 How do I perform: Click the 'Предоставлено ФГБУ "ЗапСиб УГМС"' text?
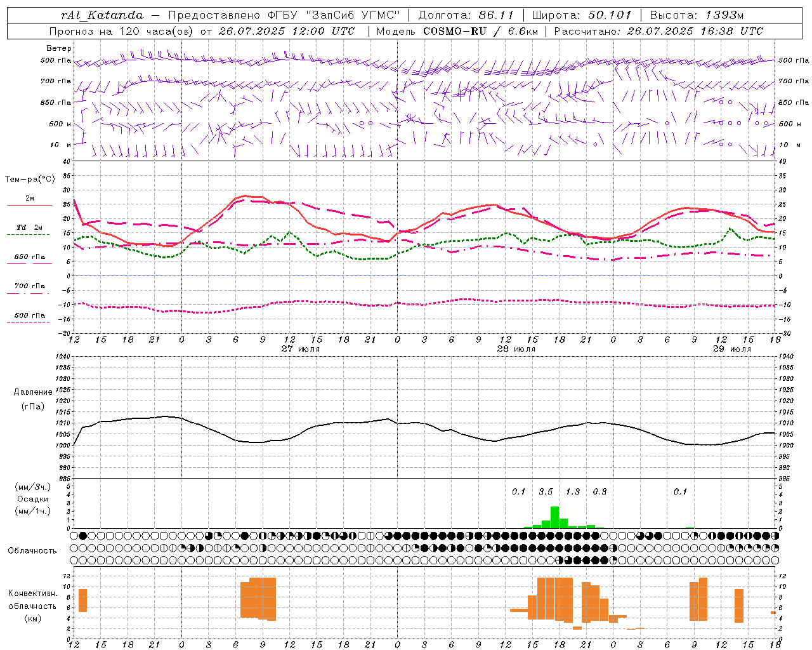[x=284, y=15]
